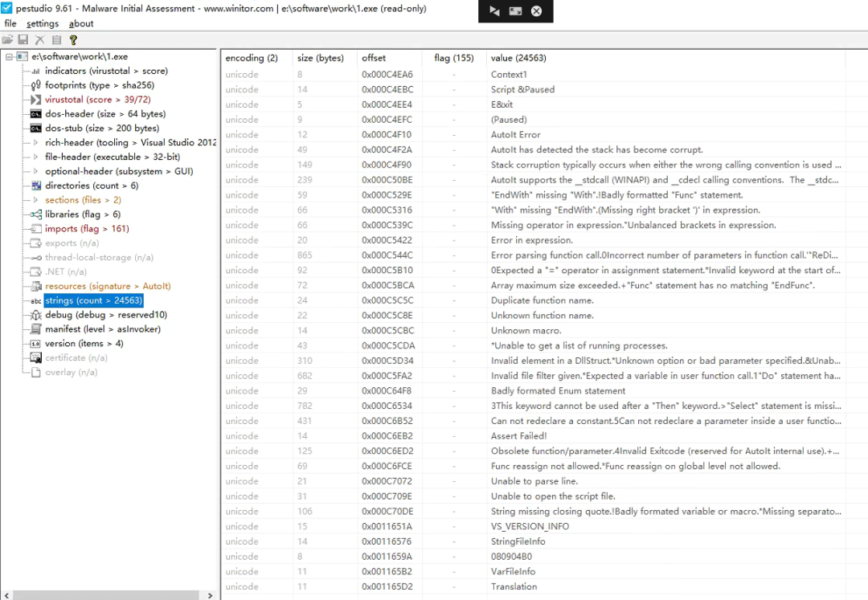Click the overlay page icon

(x=36, y=372)
